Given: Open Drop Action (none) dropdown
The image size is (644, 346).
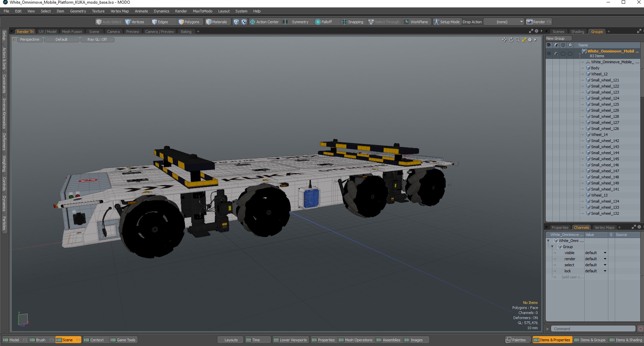Looking at the screenshot, I should tap(504, 22).
